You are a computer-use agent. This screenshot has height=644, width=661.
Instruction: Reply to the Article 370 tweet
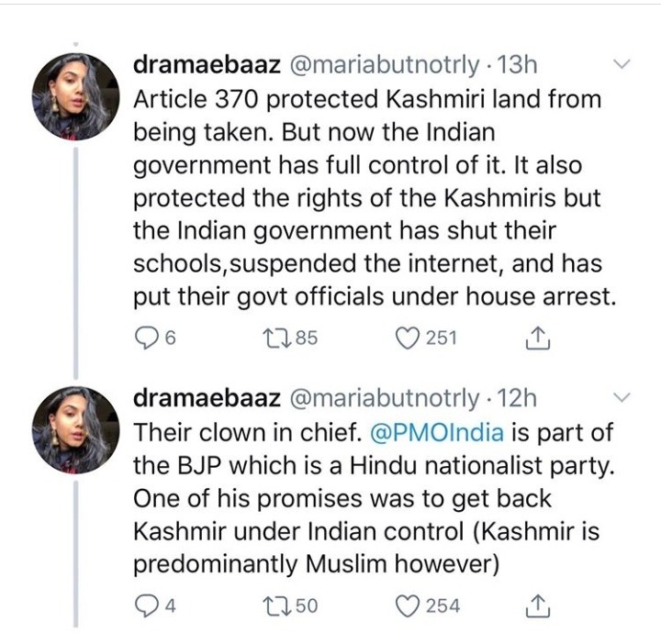145,339
